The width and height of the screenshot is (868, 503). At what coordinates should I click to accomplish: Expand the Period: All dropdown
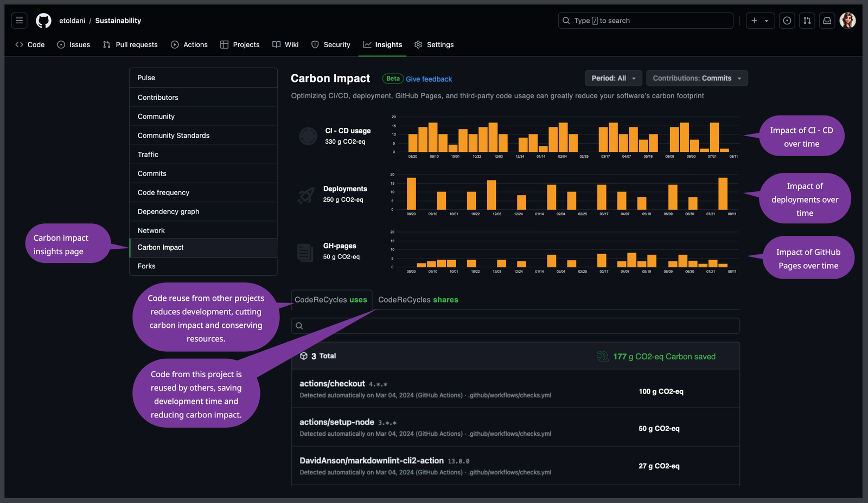tap(613, 78)
